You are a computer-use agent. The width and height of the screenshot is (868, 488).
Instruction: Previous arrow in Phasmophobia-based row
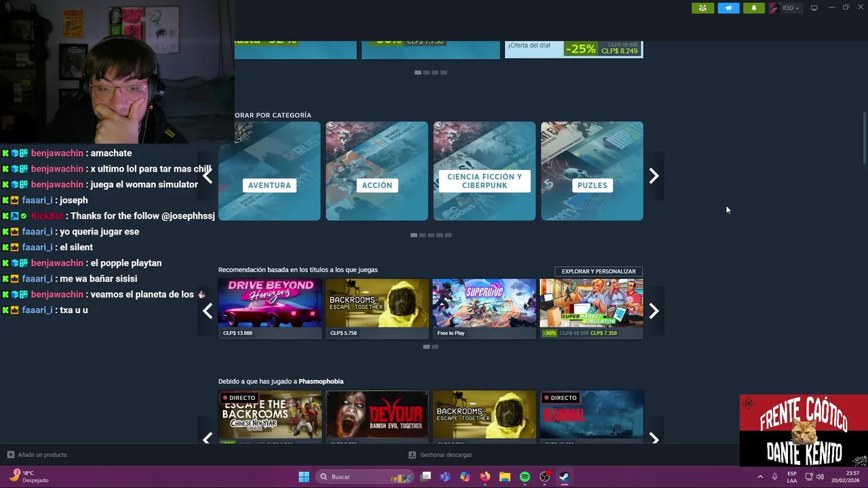click(x=208, y=439)
